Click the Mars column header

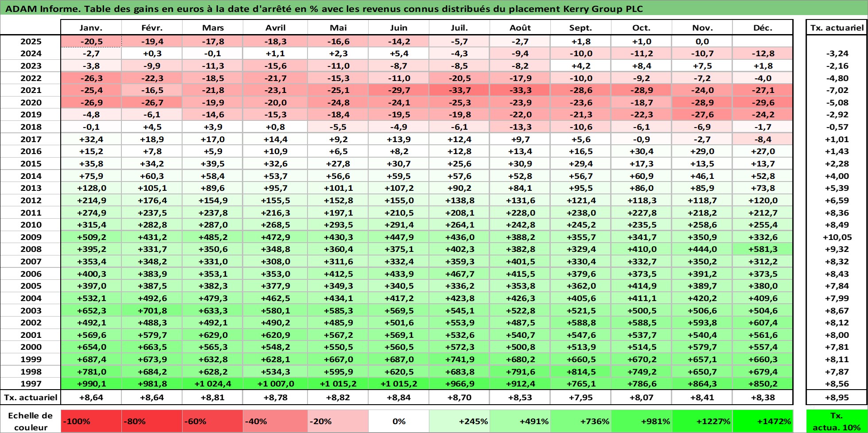point(213,27)
